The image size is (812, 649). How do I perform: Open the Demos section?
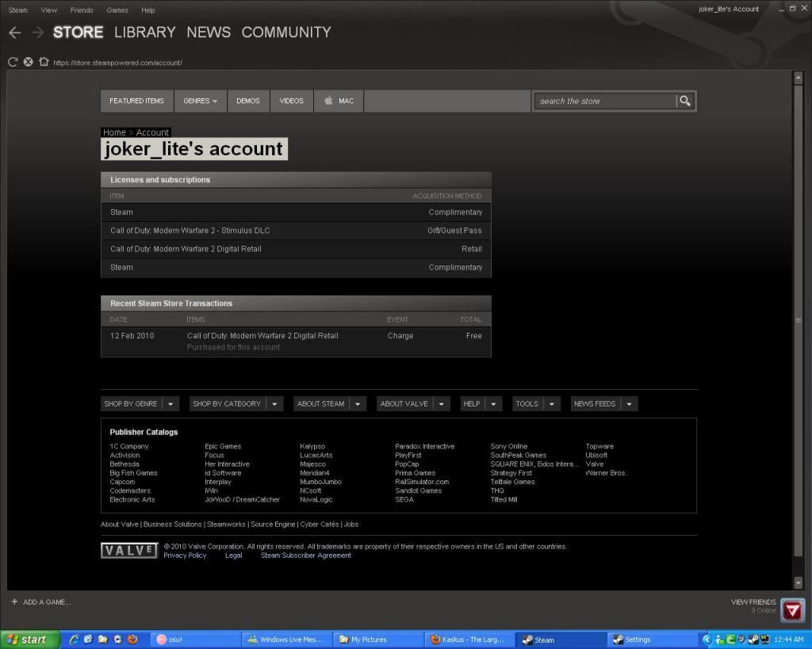point(248,101)
